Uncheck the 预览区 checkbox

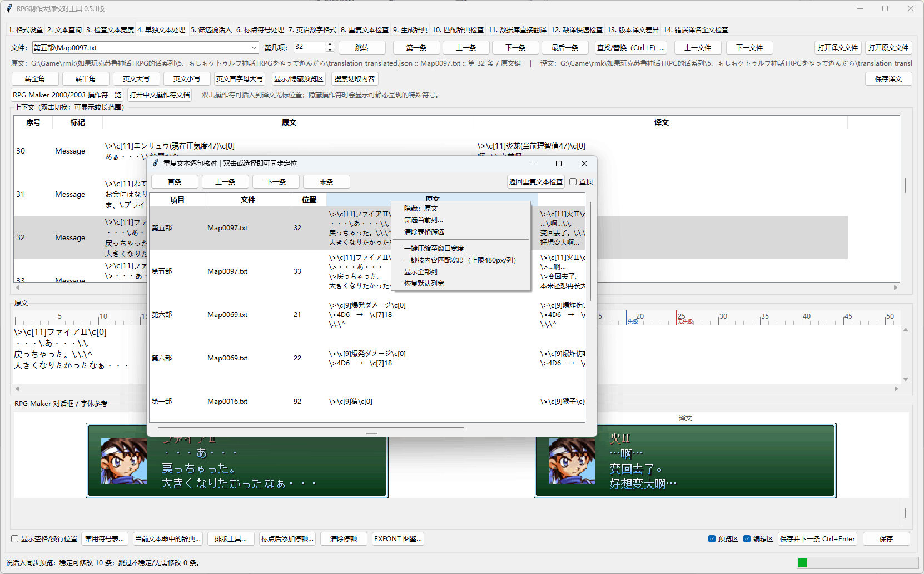[x=712, y=539]
